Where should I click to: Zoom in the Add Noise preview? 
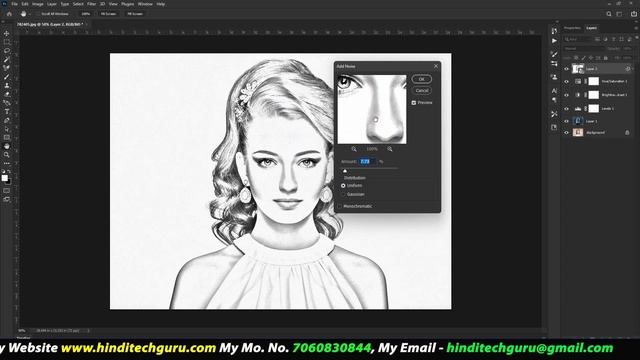(390, 149)
